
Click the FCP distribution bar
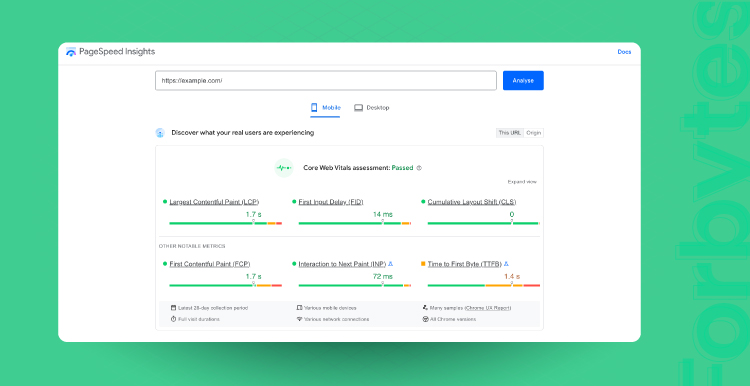[225, 286]
